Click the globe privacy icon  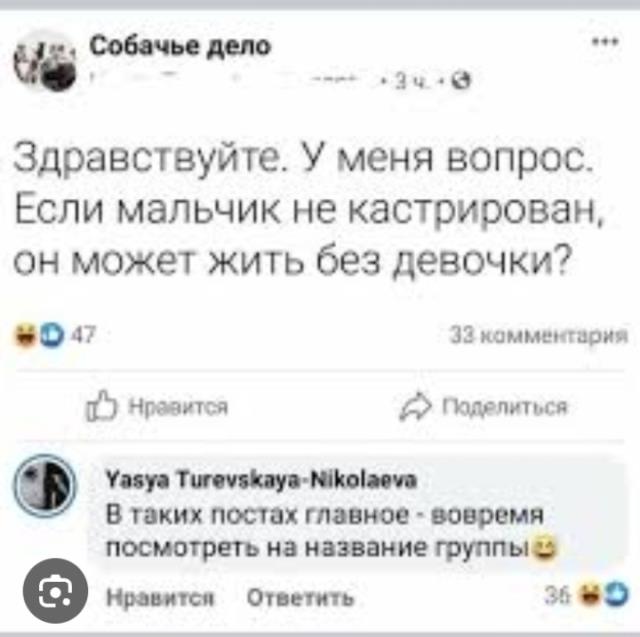click(x=462, y=81)
